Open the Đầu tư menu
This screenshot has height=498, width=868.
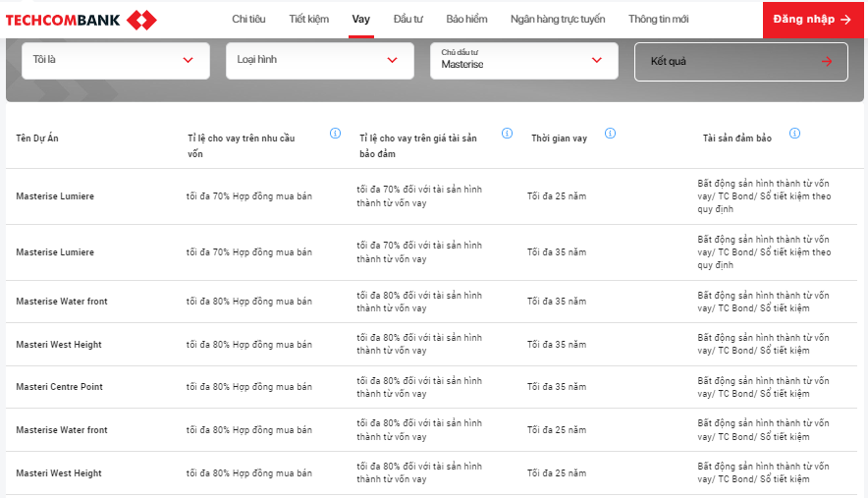408,19
